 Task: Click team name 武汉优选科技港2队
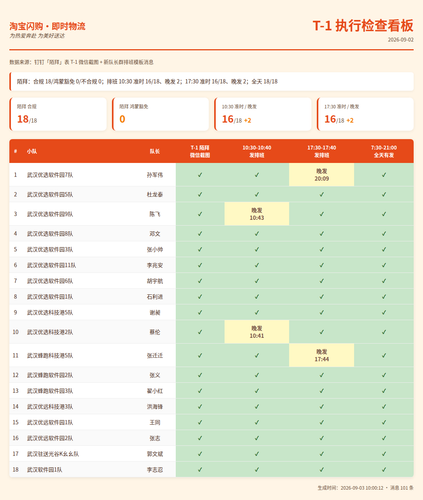[50, 332]
